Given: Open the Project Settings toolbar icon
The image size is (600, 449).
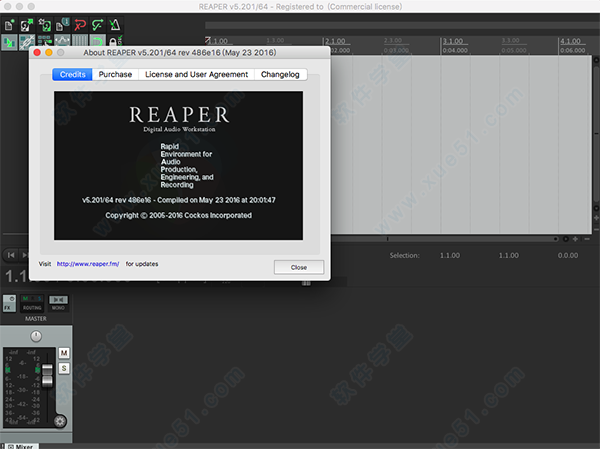Looking at the screenshot, I should click(62, 25).
